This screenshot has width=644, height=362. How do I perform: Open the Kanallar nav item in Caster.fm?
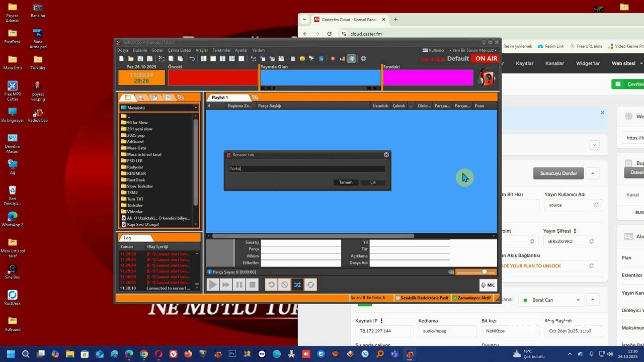click(x=554, y=63)
